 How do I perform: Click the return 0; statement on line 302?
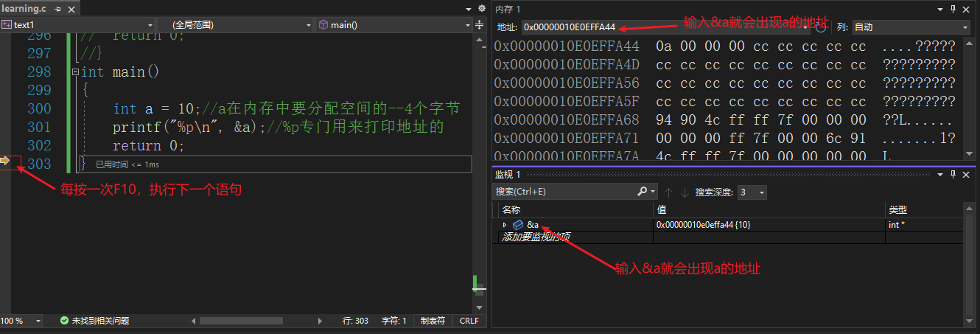coord(148,145)
